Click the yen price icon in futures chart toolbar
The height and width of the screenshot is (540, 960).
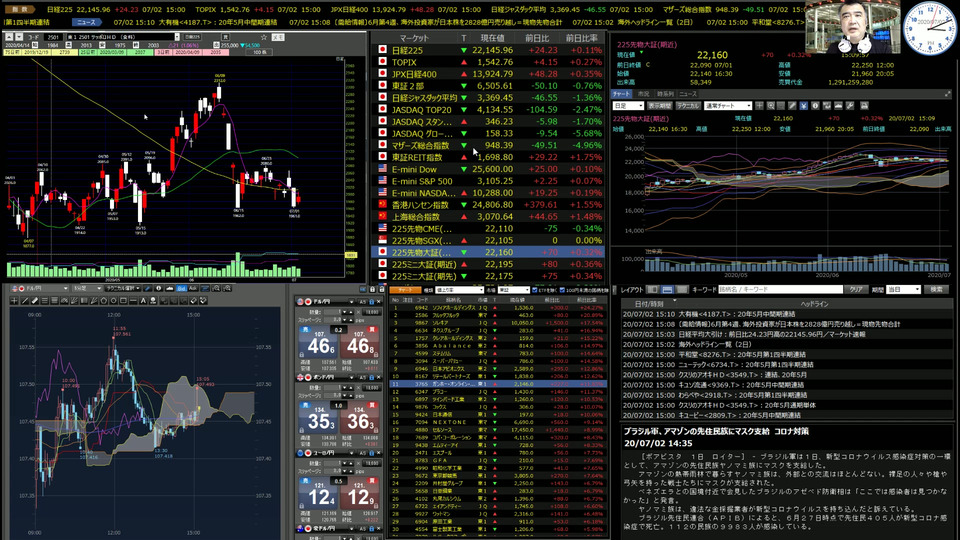(x=804, y=106)
